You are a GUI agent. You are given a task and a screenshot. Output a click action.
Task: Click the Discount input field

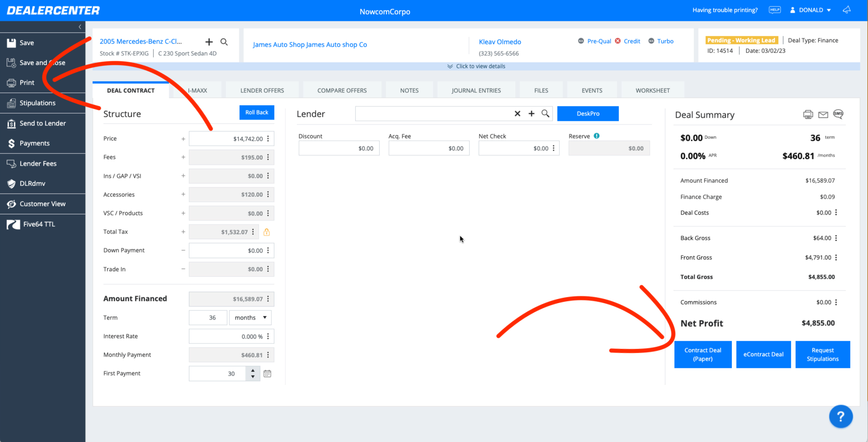[x=339, y=148]
